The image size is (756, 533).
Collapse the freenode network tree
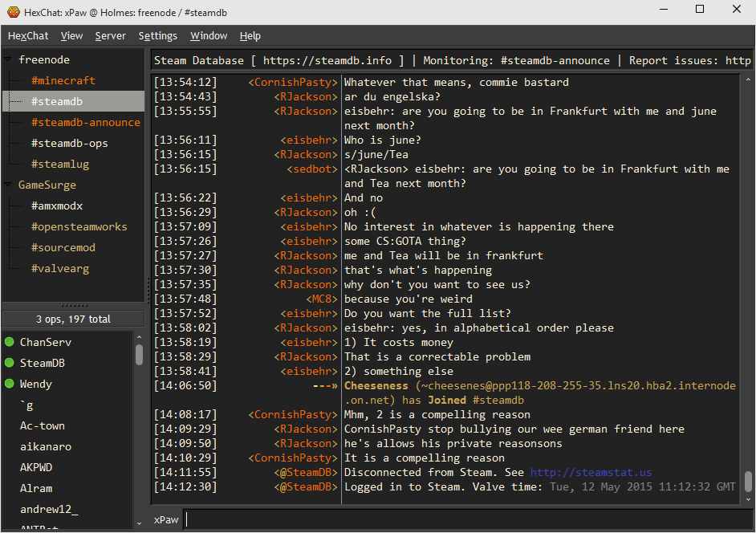8,60
